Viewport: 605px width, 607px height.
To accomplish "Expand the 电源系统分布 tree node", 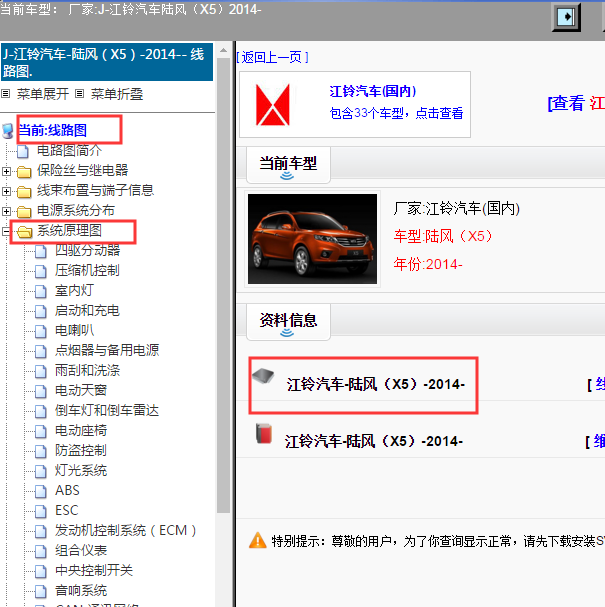I will [6, 211].
